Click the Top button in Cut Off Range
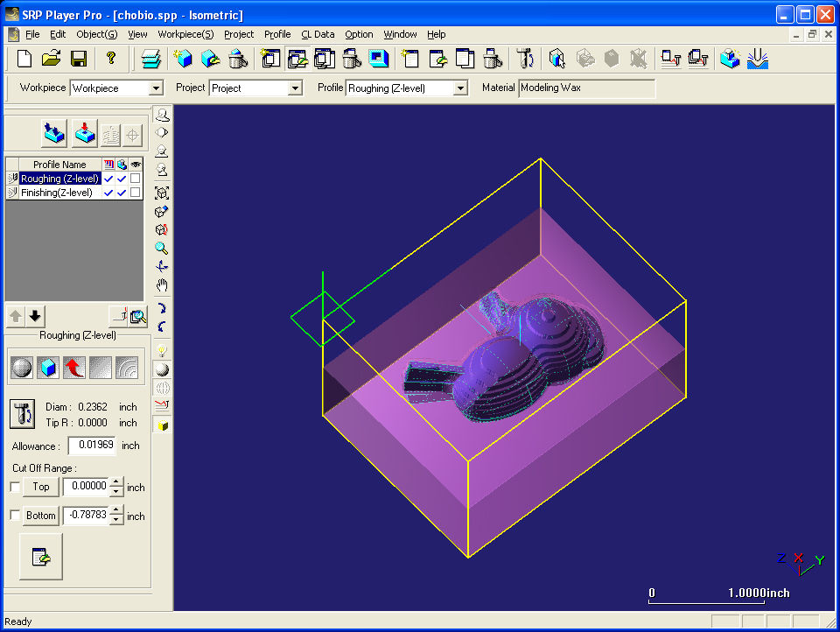The height and width of the screenshot is (632, 840). [x=41, y=487]
